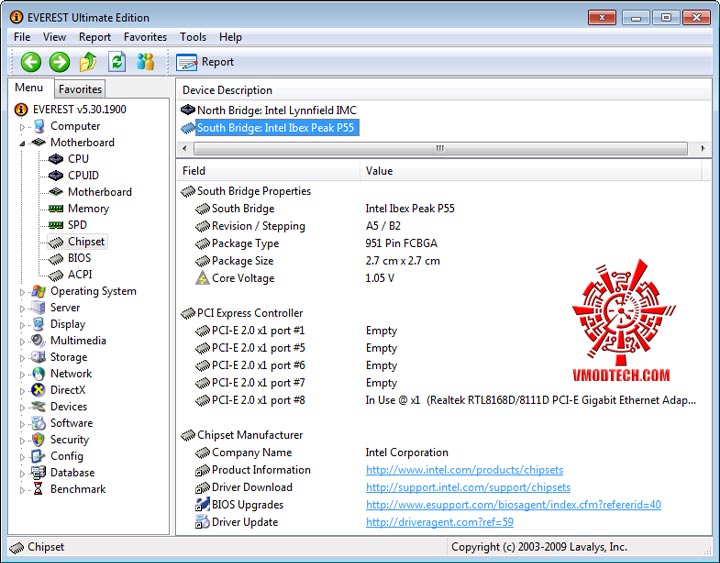Open the Memory tree item
Viewport: 720px width, 563px height.
click(88, 208)
